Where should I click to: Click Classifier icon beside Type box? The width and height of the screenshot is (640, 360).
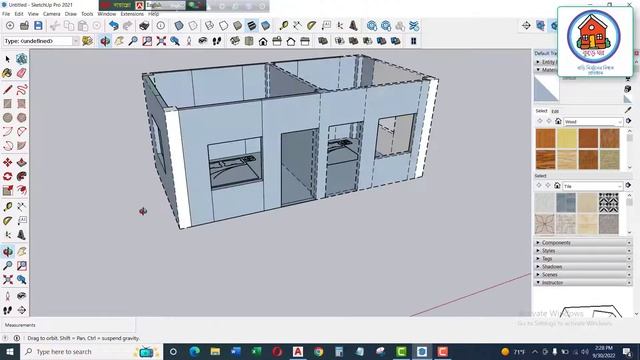coord(87,41)
